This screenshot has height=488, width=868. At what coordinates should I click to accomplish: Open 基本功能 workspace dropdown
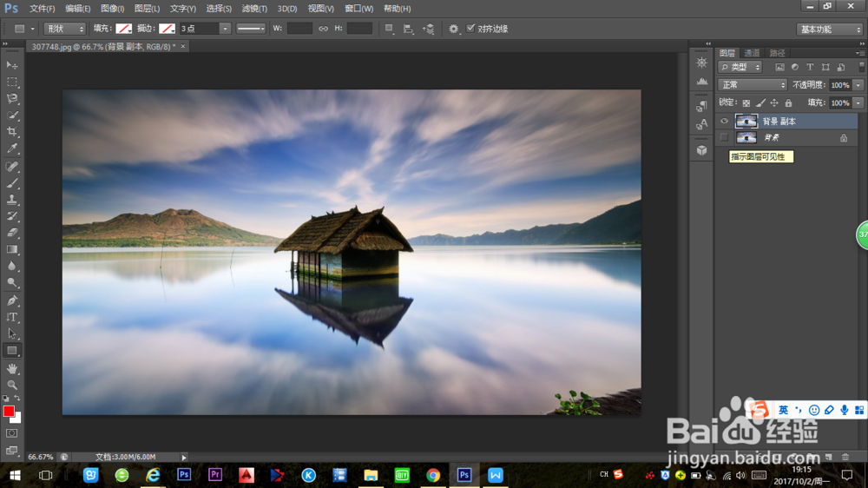tap(830, 29)
